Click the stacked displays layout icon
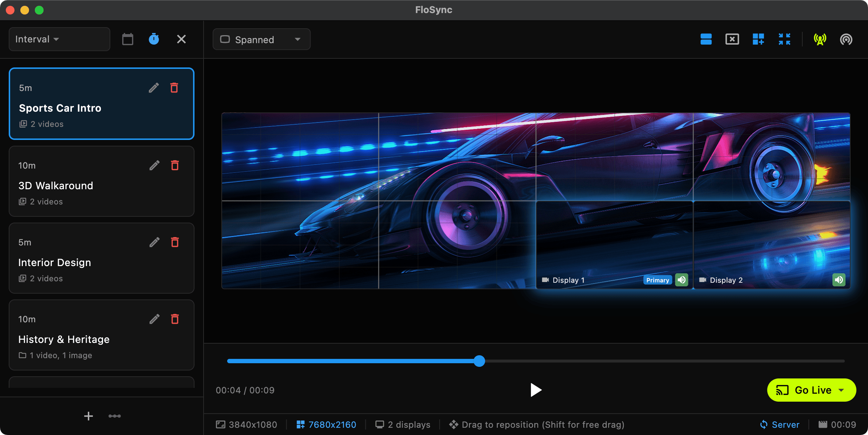The image size is (868, 435). click(705, 39)
